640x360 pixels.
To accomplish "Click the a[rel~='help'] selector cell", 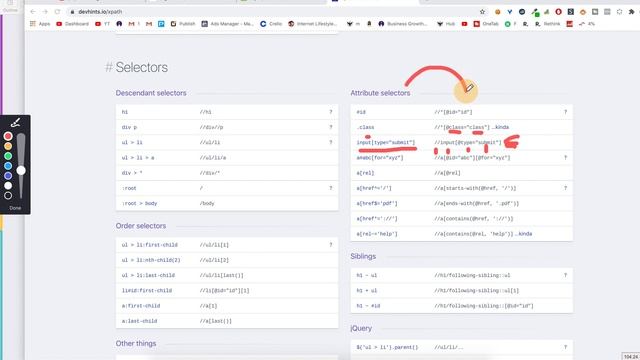I will coord(377,234).
